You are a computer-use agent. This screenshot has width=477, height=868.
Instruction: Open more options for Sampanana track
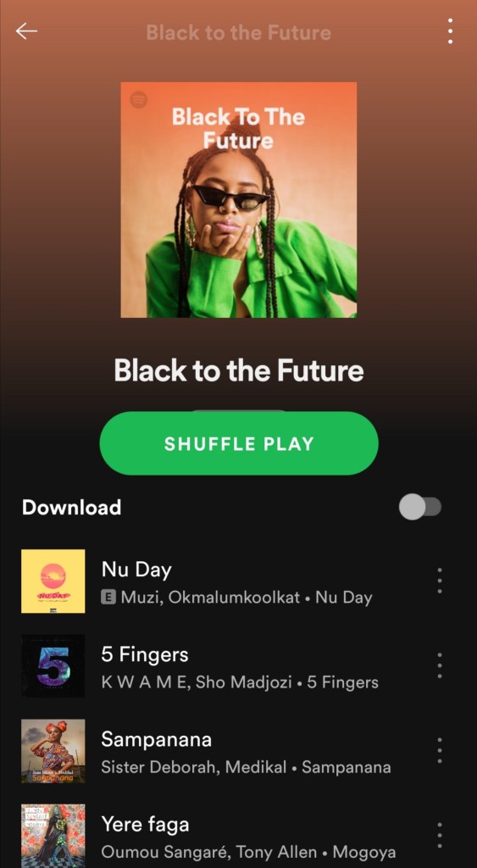pyautogui.click(x=440, y=751)
